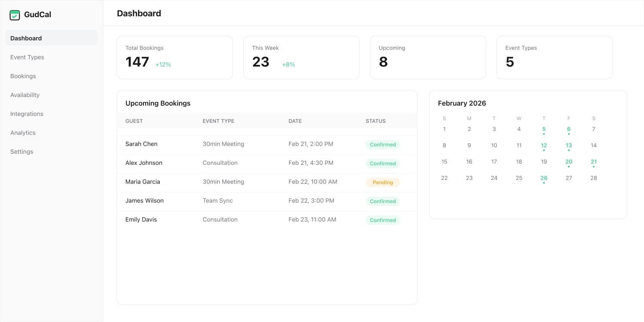Image resolution: width=644 pixels, height=322 pixels.
Task: Click the Pending status badge for Maria Garcia
Action: point(383,182)
